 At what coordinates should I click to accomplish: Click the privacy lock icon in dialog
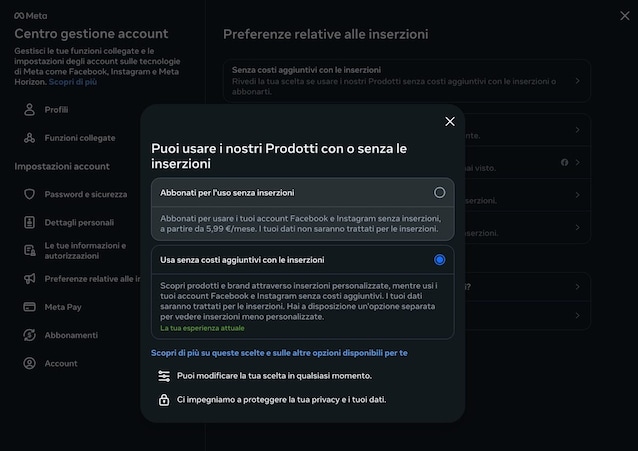pos(164,400)
